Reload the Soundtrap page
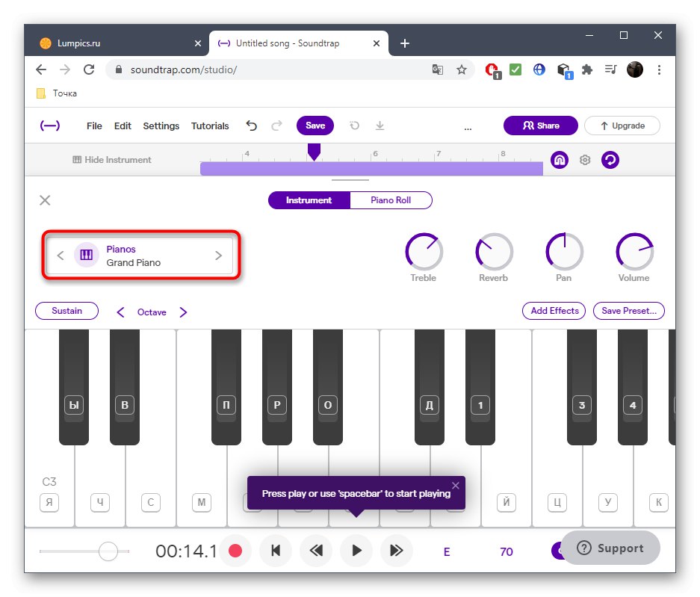Screen dimensions: 700x597 tap(89, 69)
